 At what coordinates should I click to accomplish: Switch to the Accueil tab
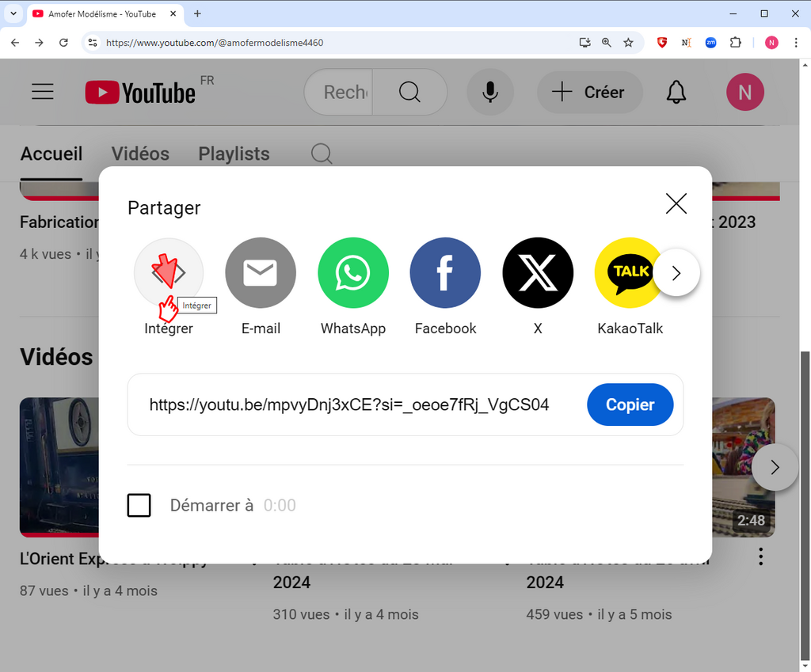(x=51, y=154)
